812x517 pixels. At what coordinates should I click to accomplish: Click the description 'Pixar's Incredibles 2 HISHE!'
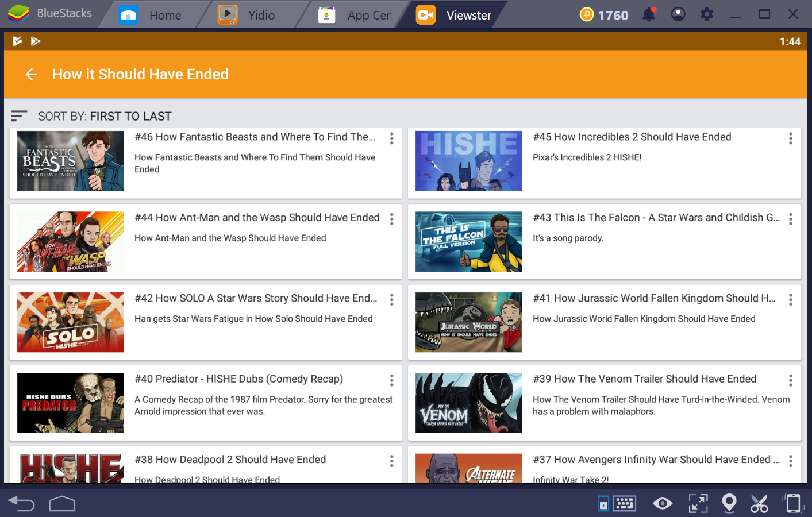tap(587, 157)
